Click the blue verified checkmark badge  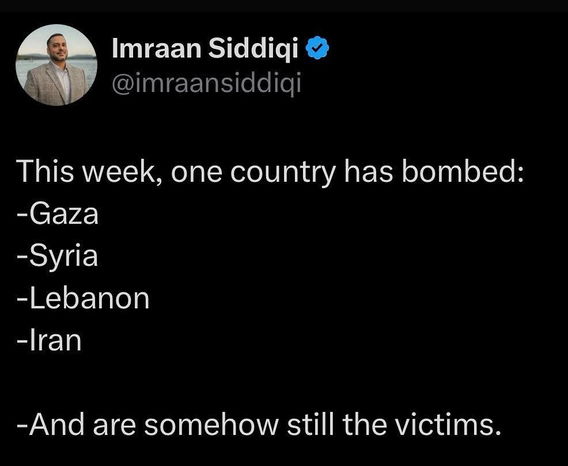318,47
